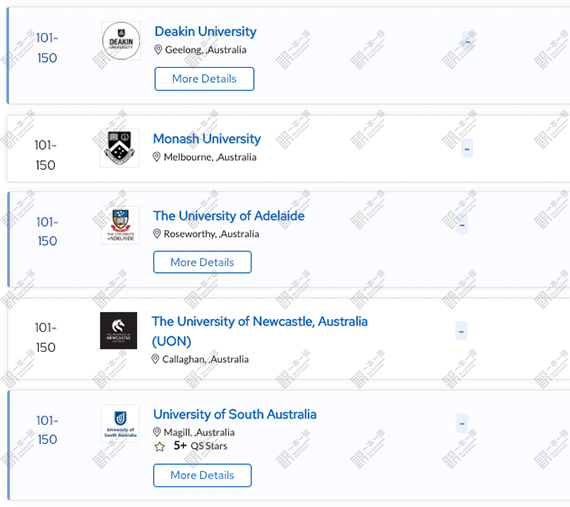
Task: Click More Details under Deakin University
Action: (204, 79)
